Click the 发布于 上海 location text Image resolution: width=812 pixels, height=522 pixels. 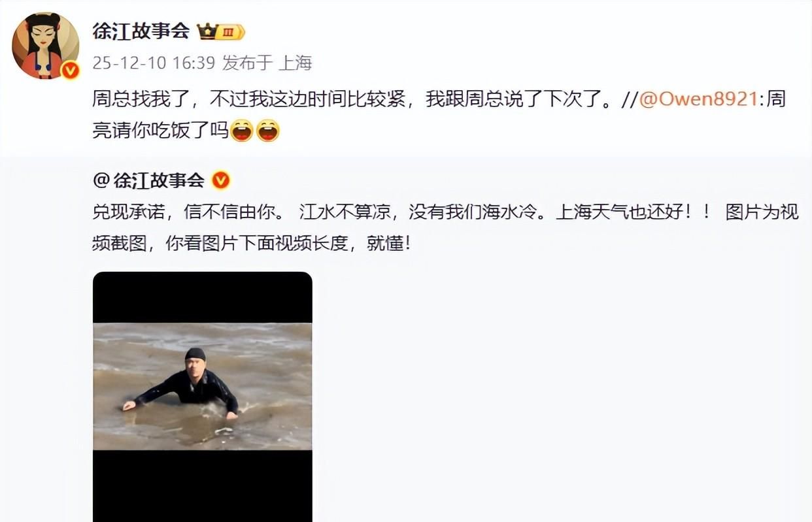click(x=267, y=63)
